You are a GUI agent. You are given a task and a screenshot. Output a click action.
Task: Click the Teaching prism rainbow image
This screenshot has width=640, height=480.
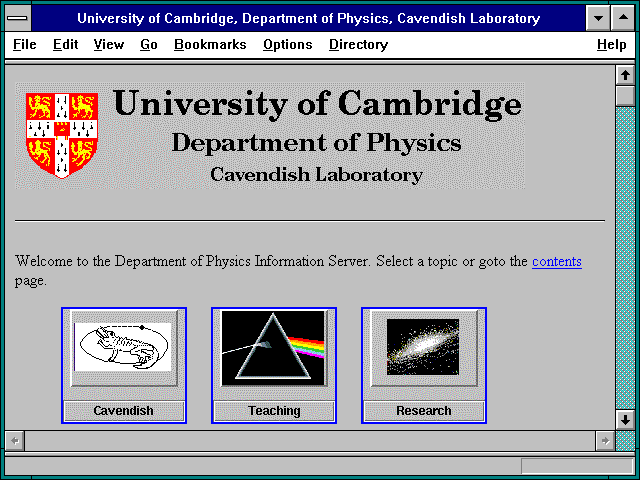(273, 348)
